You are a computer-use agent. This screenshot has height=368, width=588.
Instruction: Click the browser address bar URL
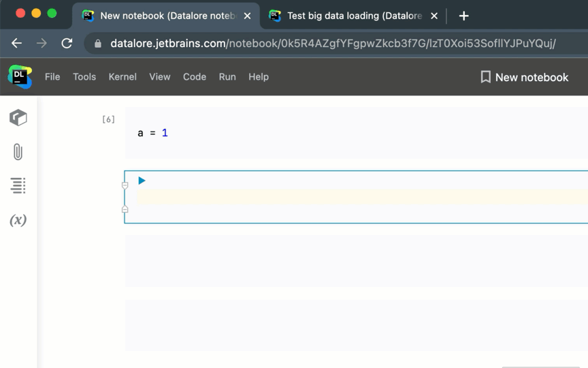(x=333, y=44)
